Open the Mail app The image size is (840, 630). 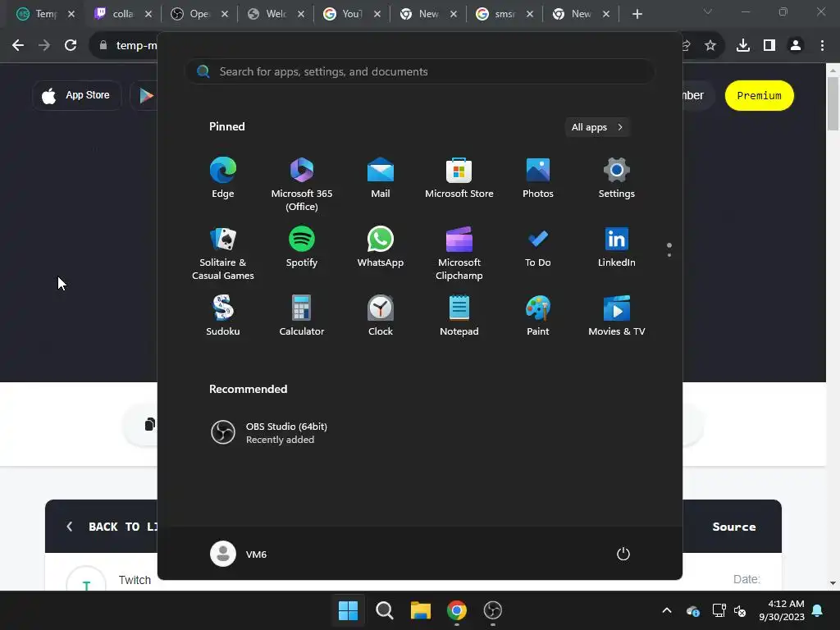tap(381, 178)
